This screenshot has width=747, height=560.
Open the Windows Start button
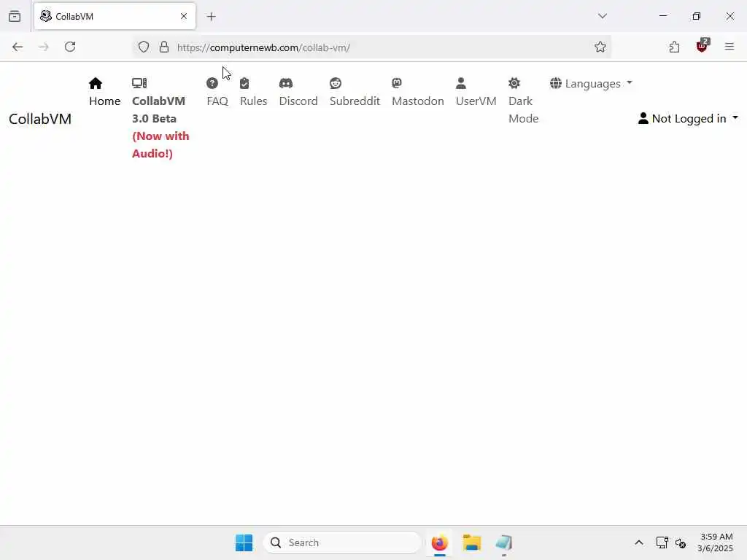click(244, 542)
